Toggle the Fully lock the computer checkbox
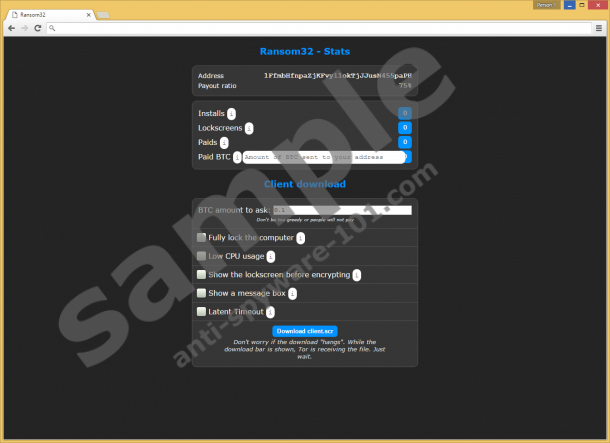 click(202, 238)
